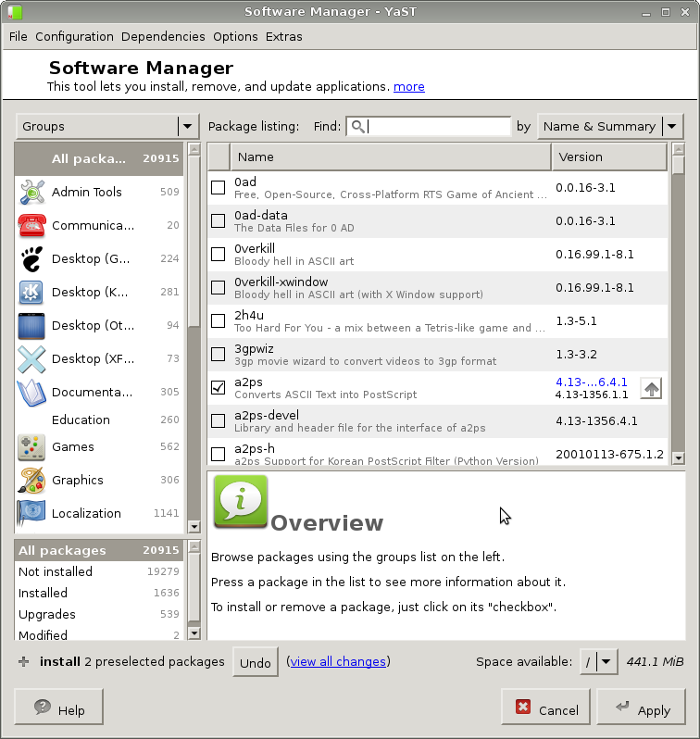Sort packages by Name column header
Image resolution: width=700 pixels, height=739 pixels.
point(391,157)
